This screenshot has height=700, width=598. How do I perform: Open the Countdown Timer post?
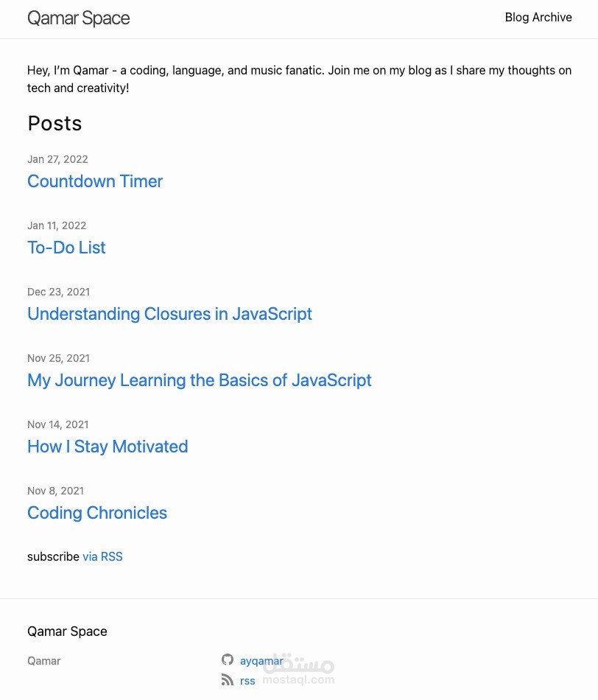pyautogui.click(x=95, y=181)
